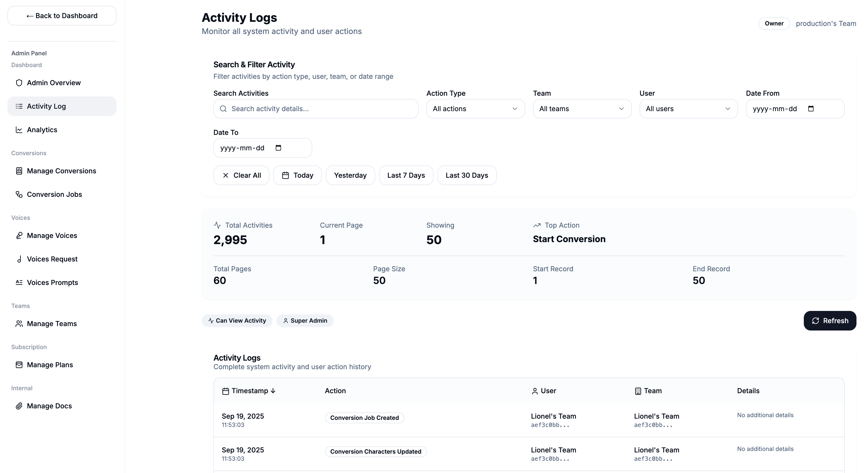Click the Last 7 Days filter button
This screenshot has width=868, height=473.
[x=406, y=175]
